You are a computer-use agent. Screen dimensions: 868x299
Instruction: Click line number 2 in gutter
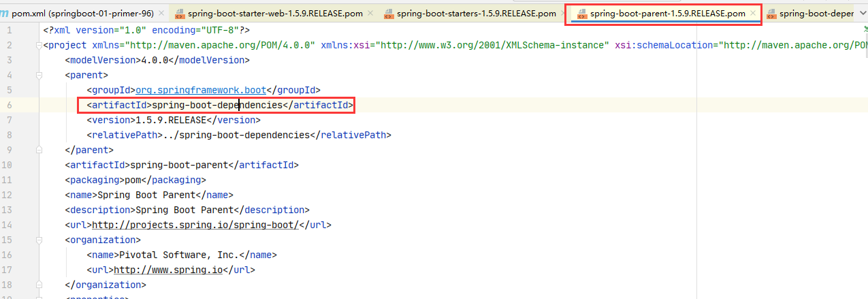click(10, 45)
